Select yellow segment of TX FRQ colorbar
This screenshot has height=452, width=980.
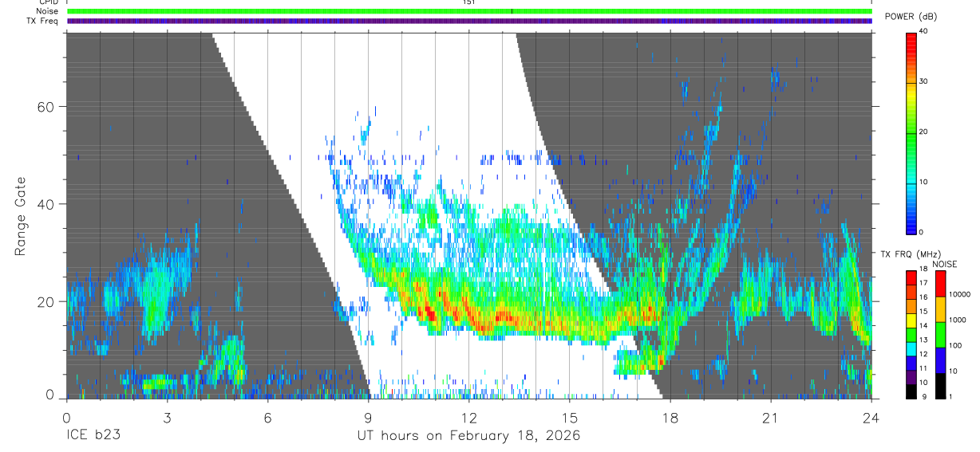coord(911,320)
